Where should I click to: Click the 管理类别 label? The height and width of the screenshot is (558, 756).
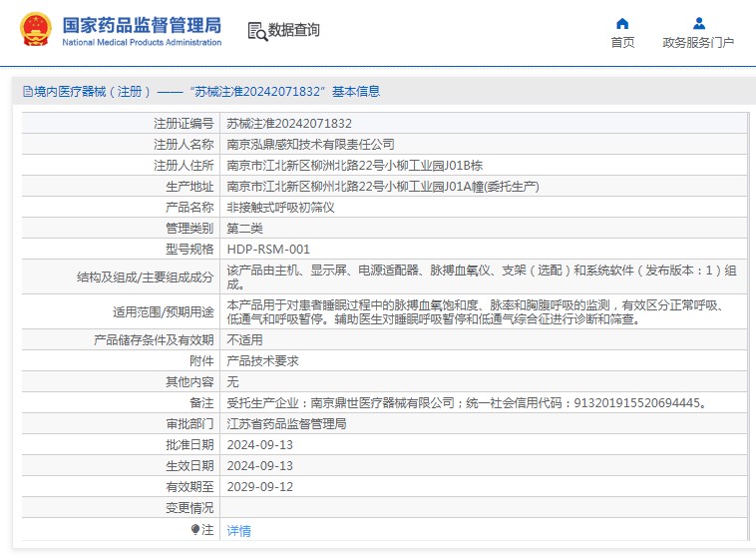pos(189,229)
